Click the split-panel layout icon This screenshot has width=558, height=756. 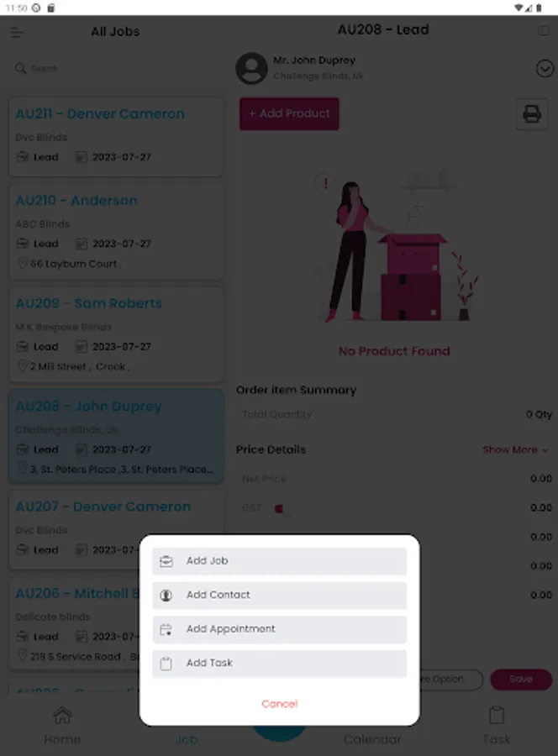543,31
